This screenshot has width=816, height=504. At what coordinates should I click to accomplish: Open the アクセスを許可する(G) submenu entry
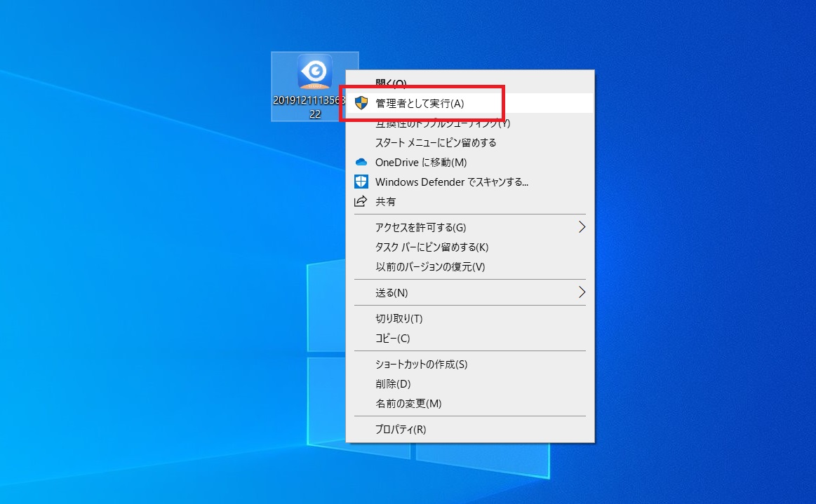point(469,227)
